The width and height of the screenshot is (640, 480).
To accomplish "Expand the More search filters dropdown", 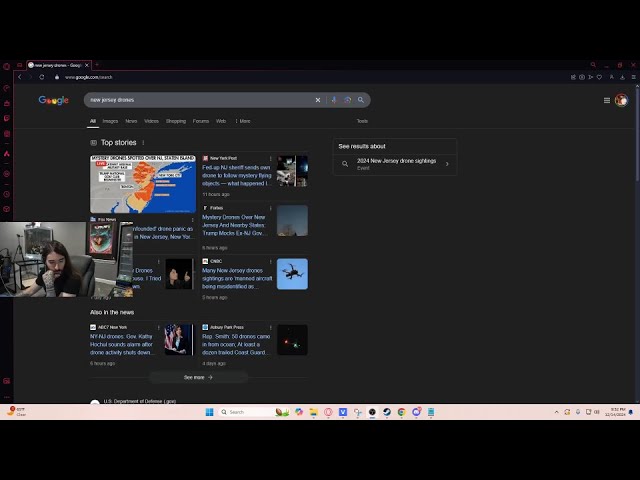I will 244,121.
